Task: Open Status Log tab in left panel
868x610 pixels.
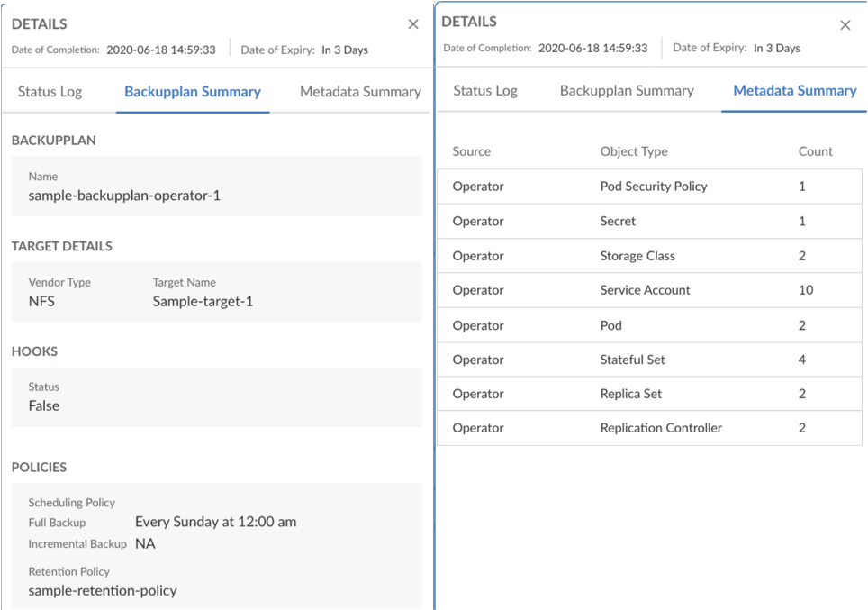Action: (50, 91)
